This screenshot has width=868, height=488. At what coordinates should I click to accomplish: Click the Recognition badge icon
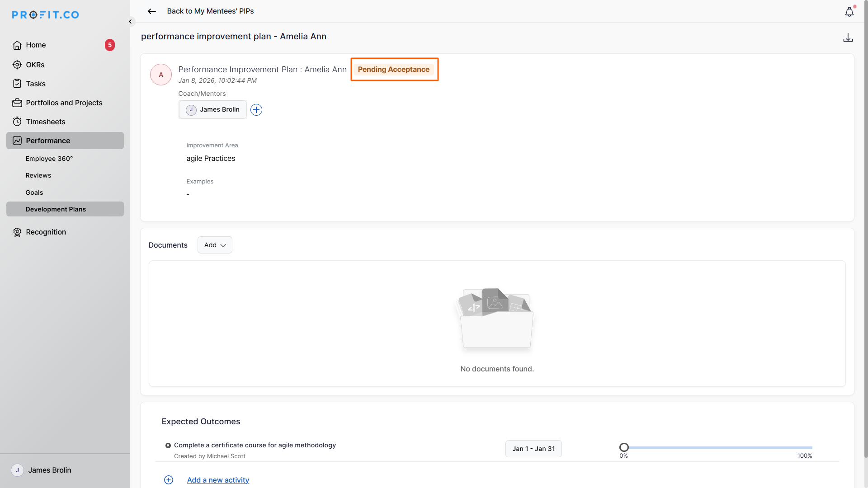17,232
